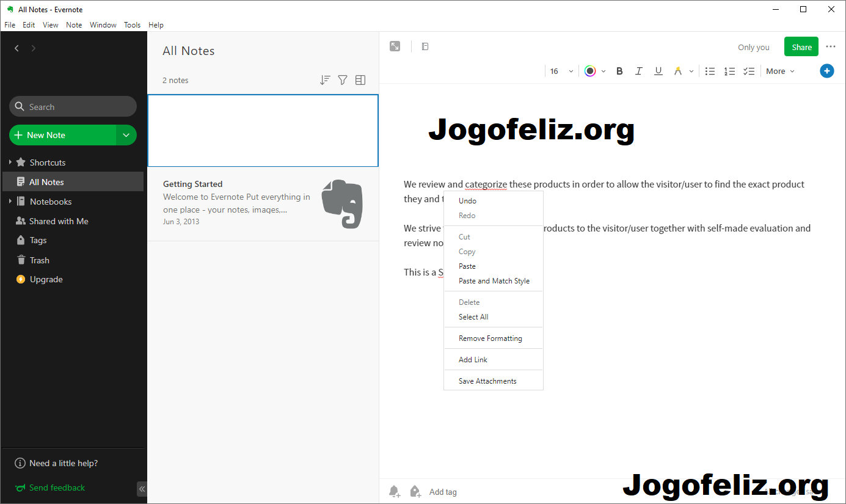Open the three-dot more actions menu
The height and width of the screenshot is (504, 846).
click(x=831, y=46)
